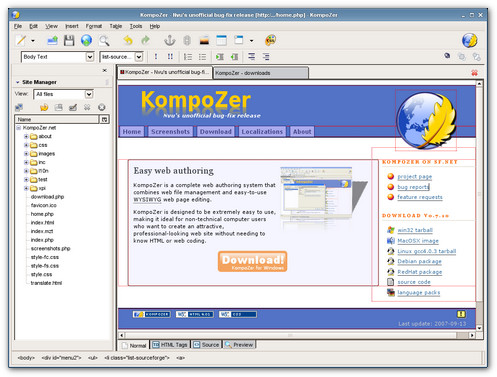Open the Body Text paragraph format dropdown
This screenshot has width=497, height=377.
click(58, 57)
